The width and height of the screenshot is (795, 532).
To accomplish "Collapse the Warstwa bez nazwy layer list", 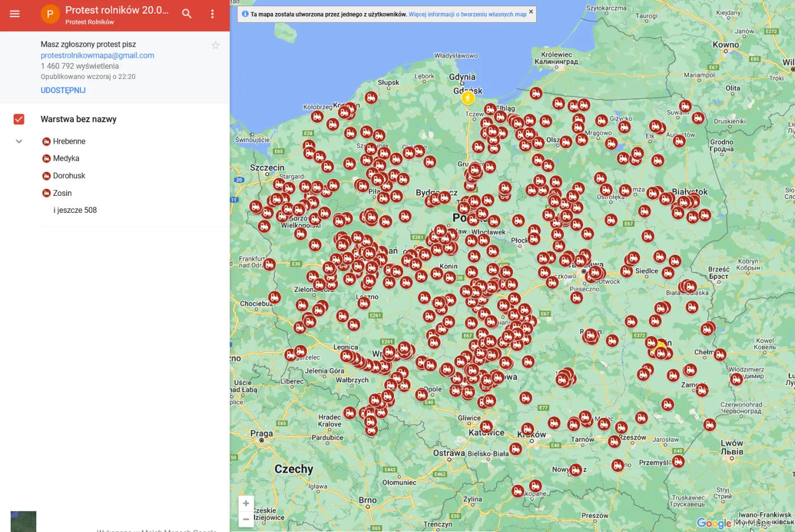I will tap(19, 141).
